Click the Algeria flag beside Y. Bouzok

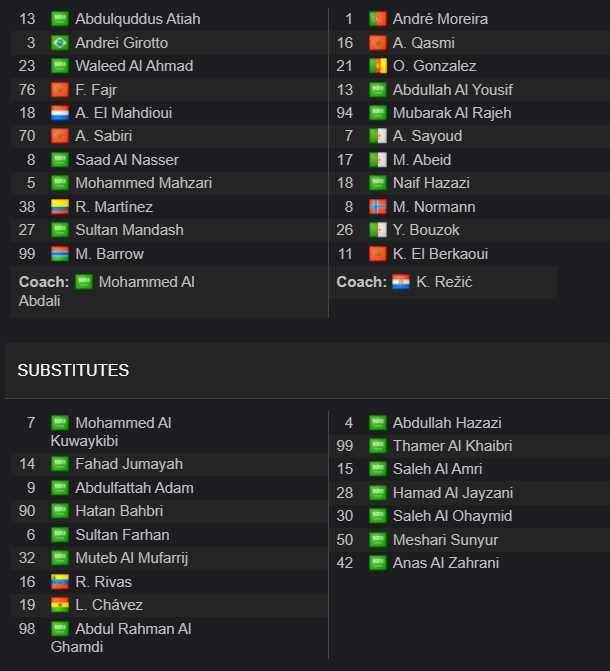tap(378, 230)
